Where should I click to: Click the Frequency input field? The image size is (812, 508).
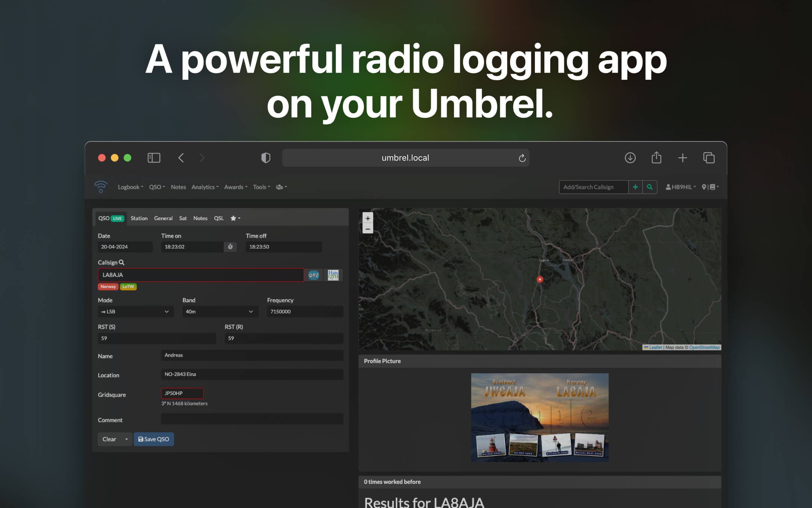click(x=305, y=312)
